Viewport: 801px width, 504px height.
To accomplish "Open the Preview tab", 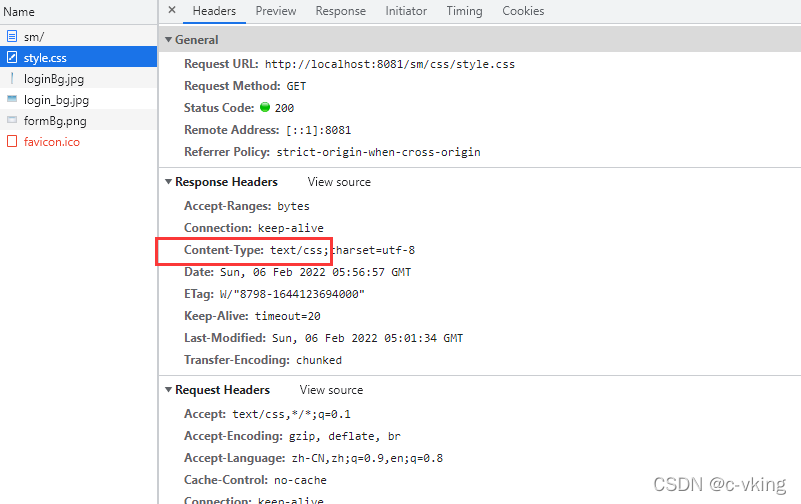I will pyautogui.click(x=276, y=11).
